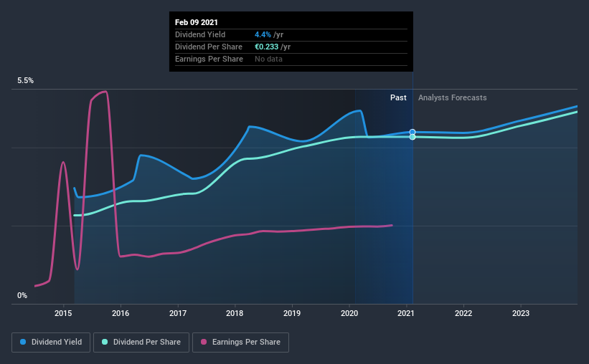The image size is (589, 364).
Task: Toggle the Earnings Per Share legend button
Action: [x=240, y=343]
